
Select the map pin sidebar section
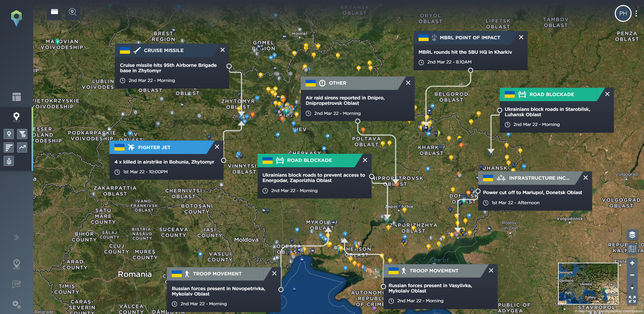click(16, 117)
